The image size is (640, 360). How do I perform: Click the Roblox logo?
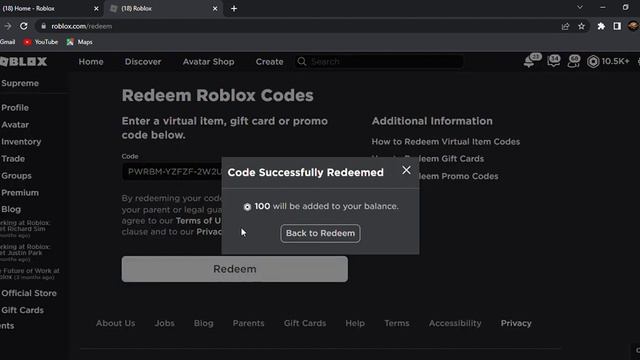[x=24, y=62]
